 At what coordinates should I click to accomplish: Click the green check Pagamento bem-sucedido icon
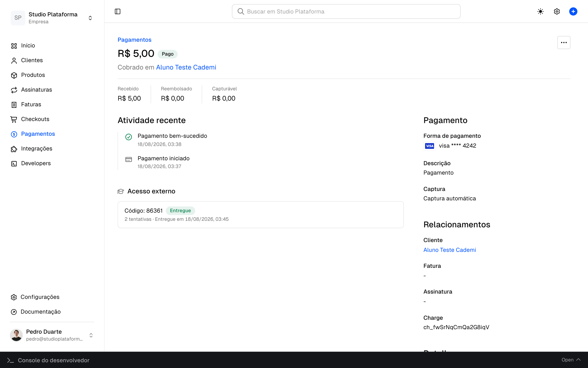pyautogui.click(x=129, y=137)
